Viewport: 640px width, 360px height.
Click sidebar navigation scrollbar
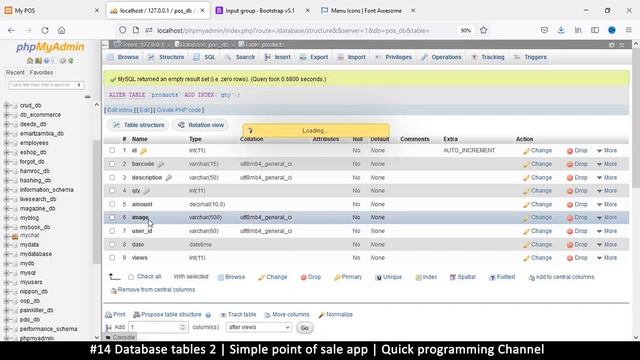[x=96, y=202]
